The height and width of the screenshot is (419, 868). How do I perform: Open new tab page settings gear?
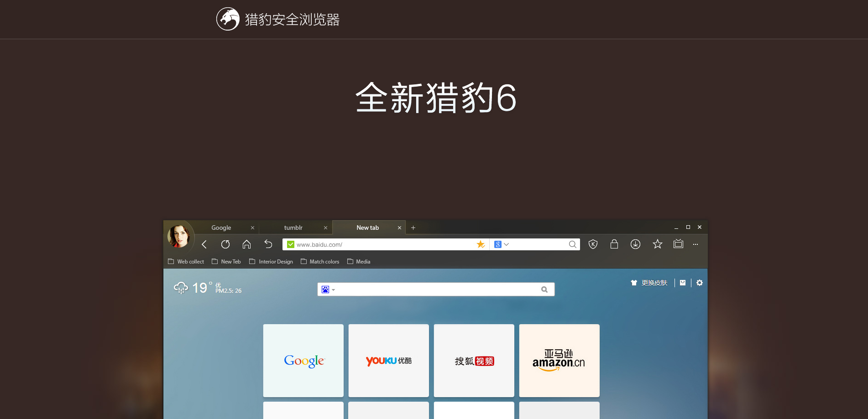(x=700, y=283)
